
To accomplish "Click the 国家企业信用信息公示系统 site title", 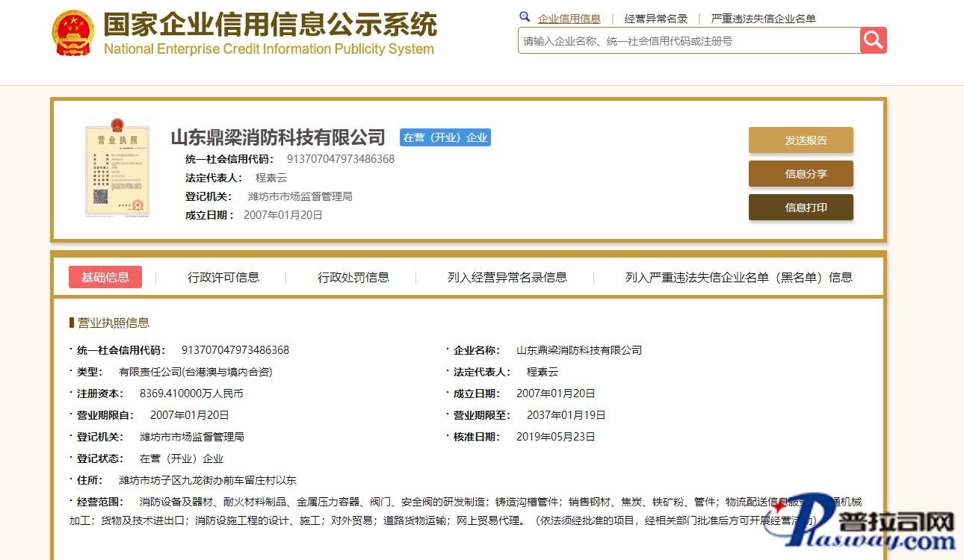I will (269, 26).
